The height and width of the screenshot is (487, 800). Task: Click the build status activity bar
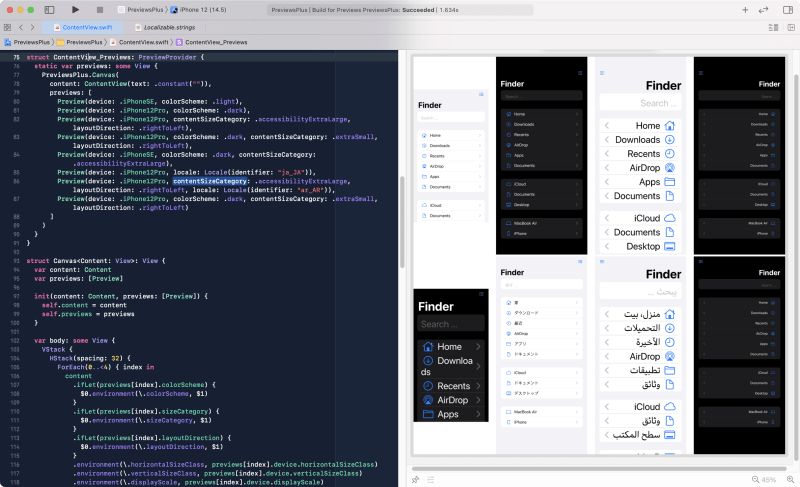(x=400, y=10)
